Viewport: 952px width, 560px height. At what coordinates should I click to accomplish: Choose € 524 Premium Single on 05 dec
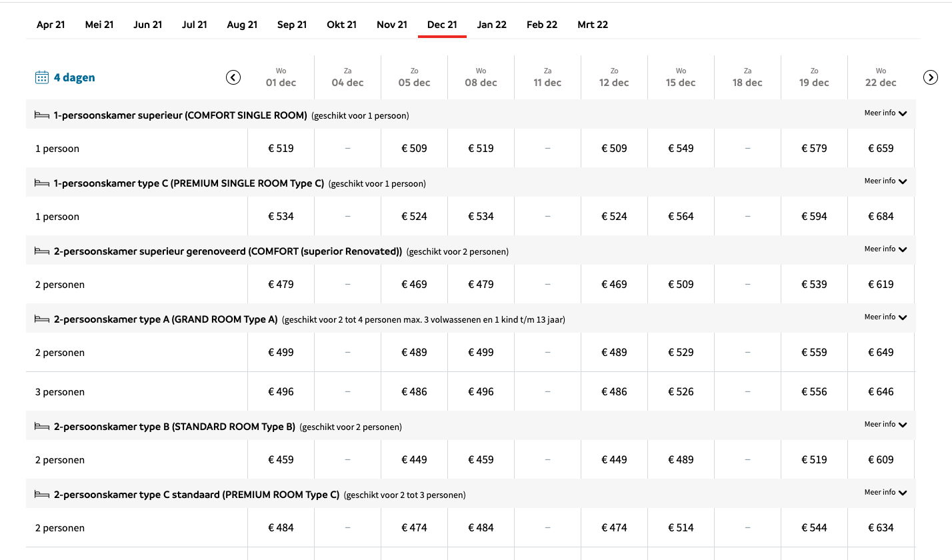point(414,216)
